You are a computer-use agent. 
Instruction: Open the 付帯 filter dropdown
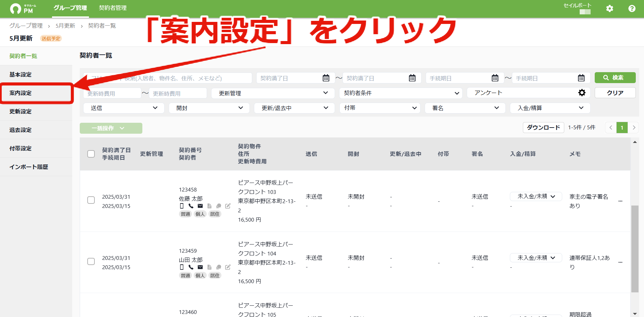[380, 108]
